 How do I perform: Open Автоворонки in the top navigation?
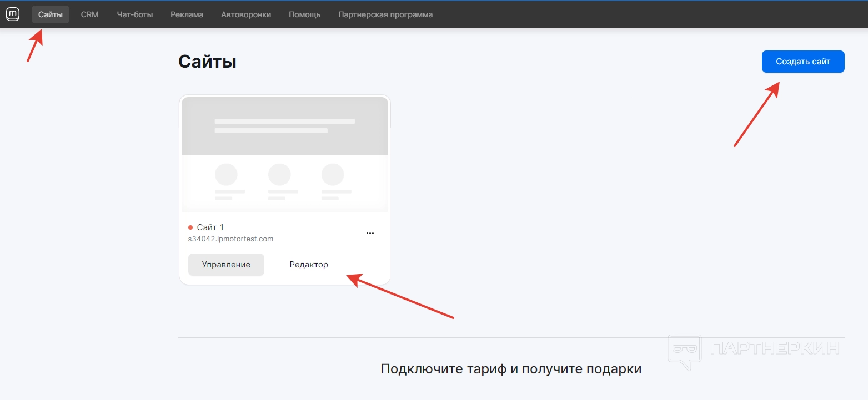[x=246, y=14]
